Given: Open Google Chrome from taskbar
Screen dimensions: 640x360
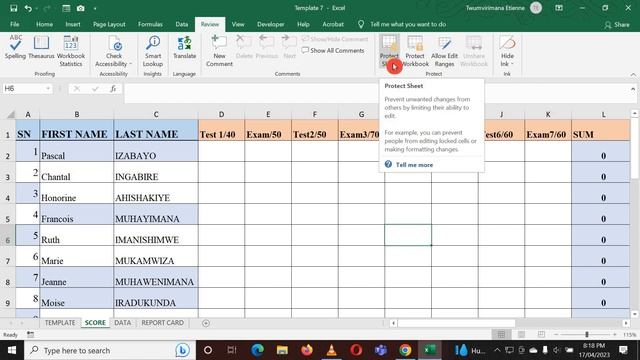Looking at the screenshot, I should [405, 350].
